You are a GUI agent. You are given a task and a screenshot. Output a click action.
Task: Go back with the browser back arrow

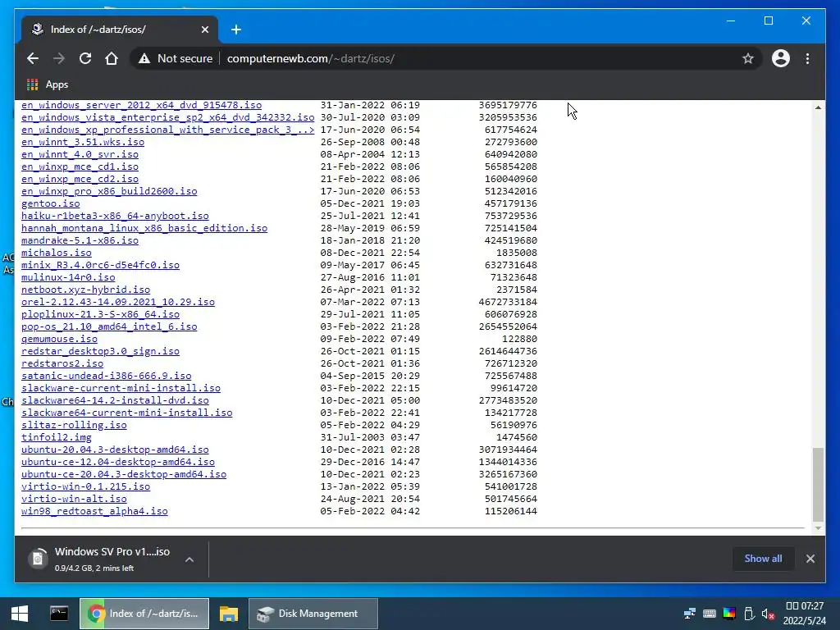[33, 58]
